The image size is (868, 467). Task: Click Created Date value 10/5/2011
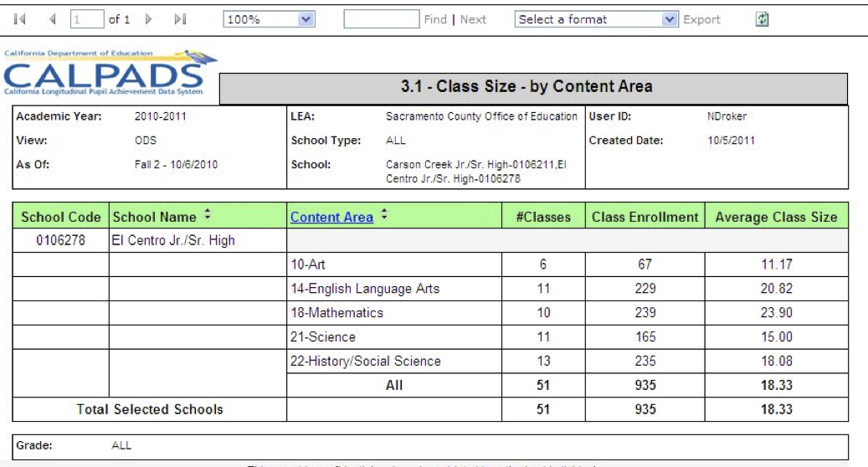[731, 141]
